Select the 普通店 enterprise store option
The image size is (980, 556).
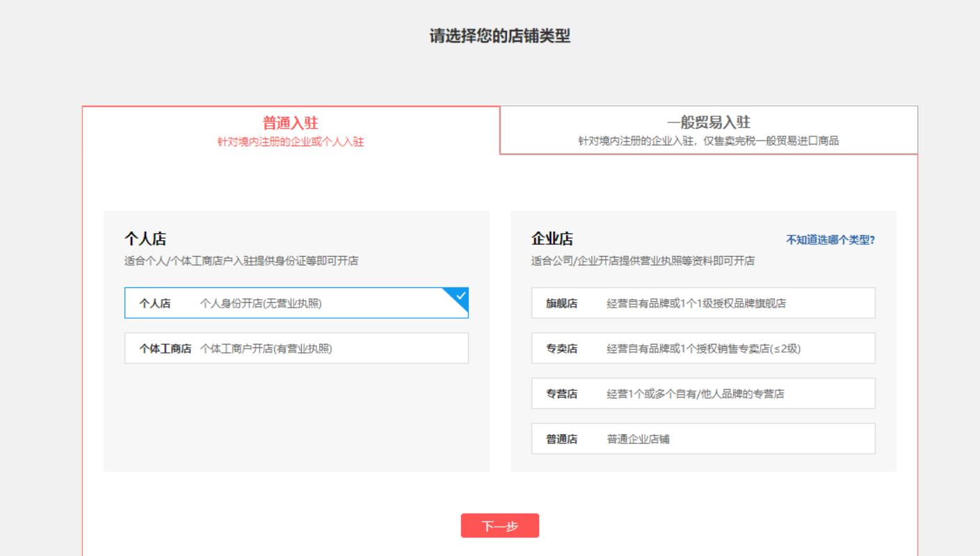point(702,438)
